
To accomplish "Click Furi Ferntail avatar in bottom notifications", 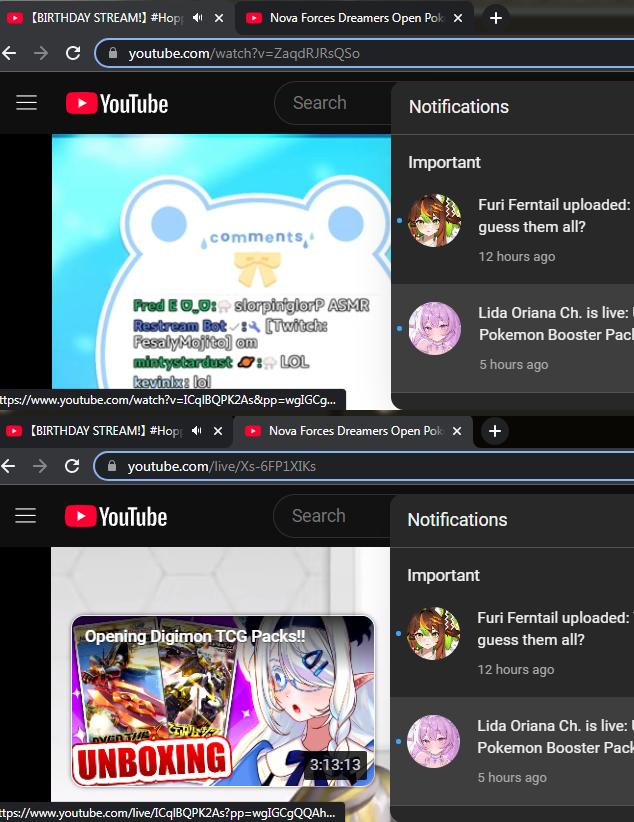I will pos(434,634).
